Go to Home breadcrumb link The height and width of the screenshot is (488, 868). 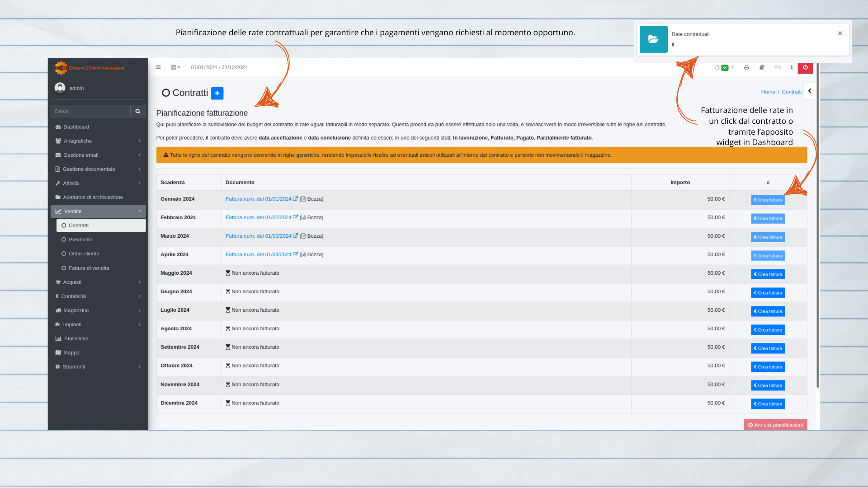pyautogui.click(x=768, y=92)
